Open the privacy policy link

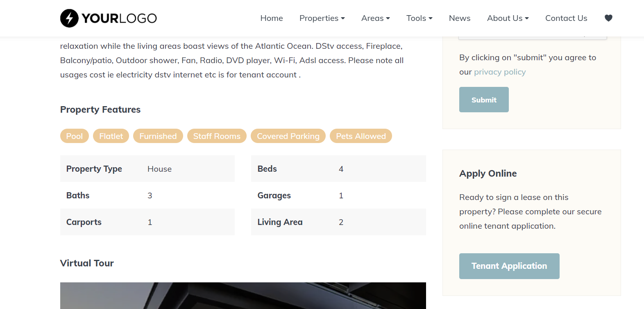(500, 72)
